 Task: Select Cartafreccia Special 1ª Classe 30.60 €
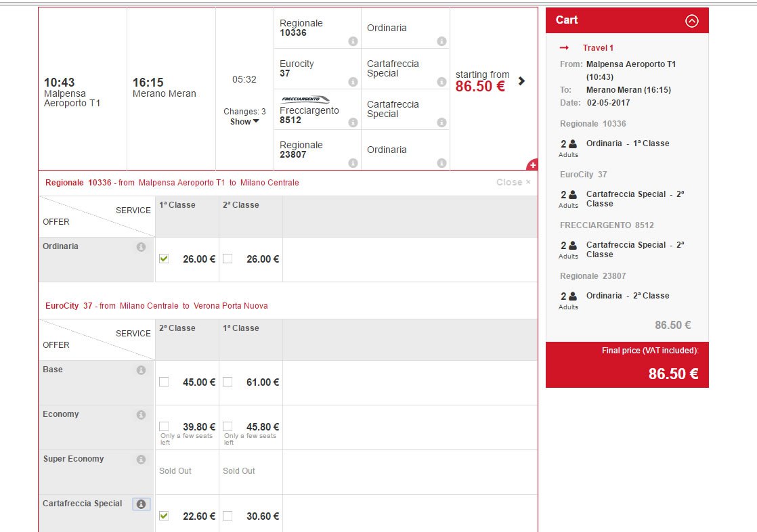(x=228, y=516)
